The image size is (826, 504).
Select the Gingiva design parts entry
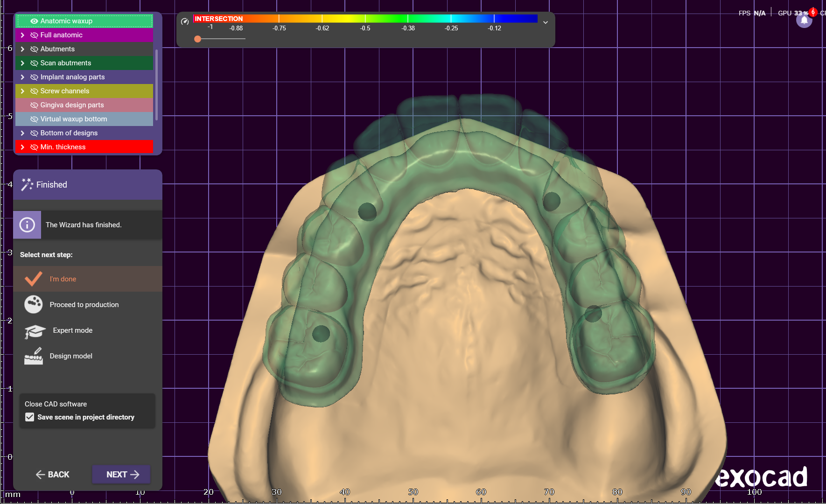click(x=72, y=105)
